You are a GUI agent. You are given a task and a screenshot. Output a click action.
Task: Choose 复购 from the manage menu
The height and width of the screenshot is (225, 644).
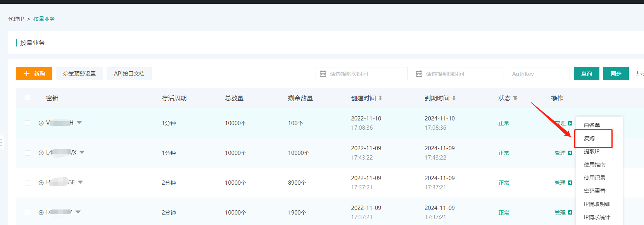click(x=589, y=138)
